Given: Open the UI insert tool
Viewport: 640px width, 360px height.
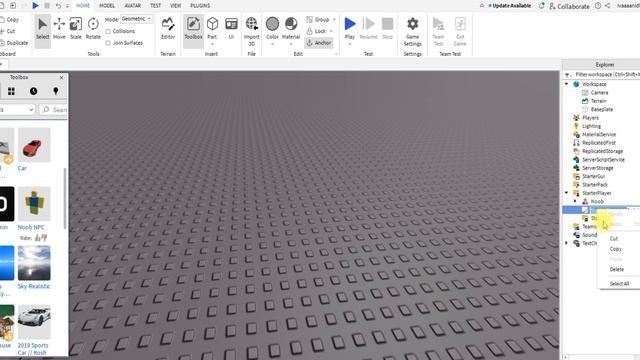Looking at the screenshot, I should 231,29.
